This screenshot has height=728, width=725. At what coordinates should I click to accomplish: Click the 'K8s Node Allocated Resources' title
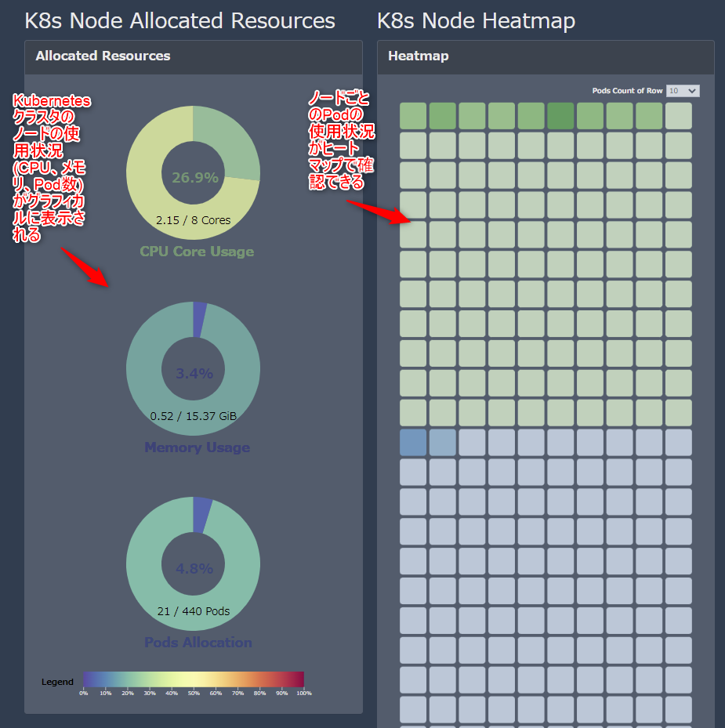(x=179, y=21)
